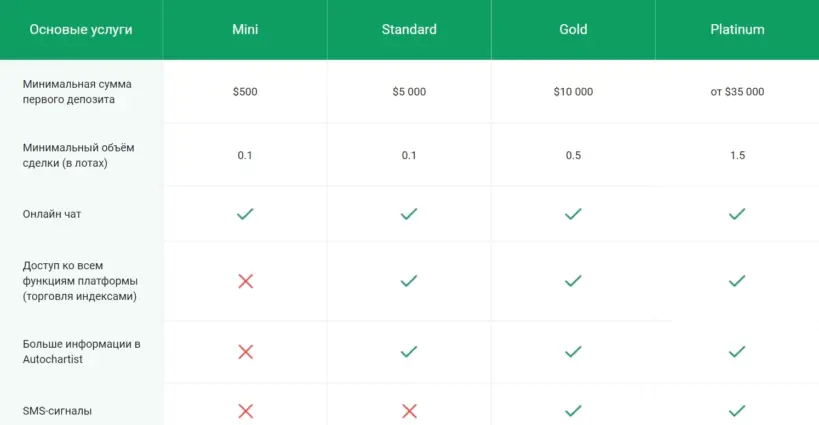Select the Standard column header
The image size is (819, 425).
(x=409, y=30)
